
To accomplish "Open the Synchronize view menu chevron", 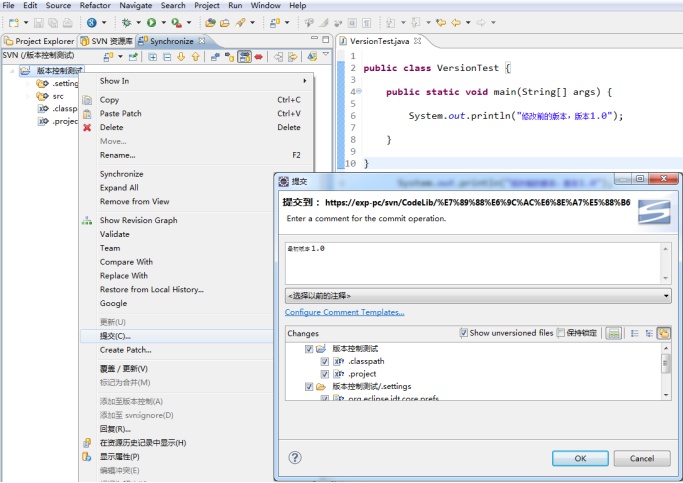I will [326, 55].
